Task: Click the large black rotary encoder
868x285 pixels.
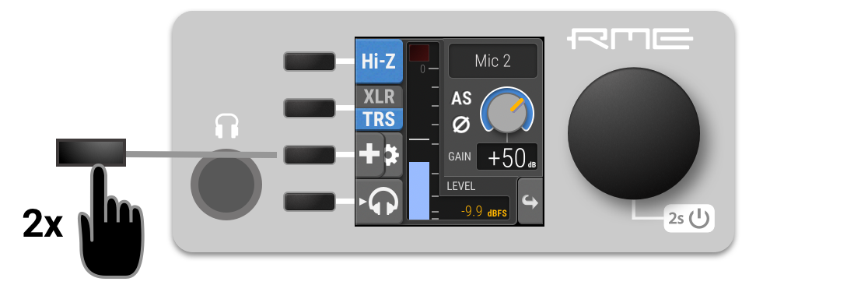Action: (634, 133)
